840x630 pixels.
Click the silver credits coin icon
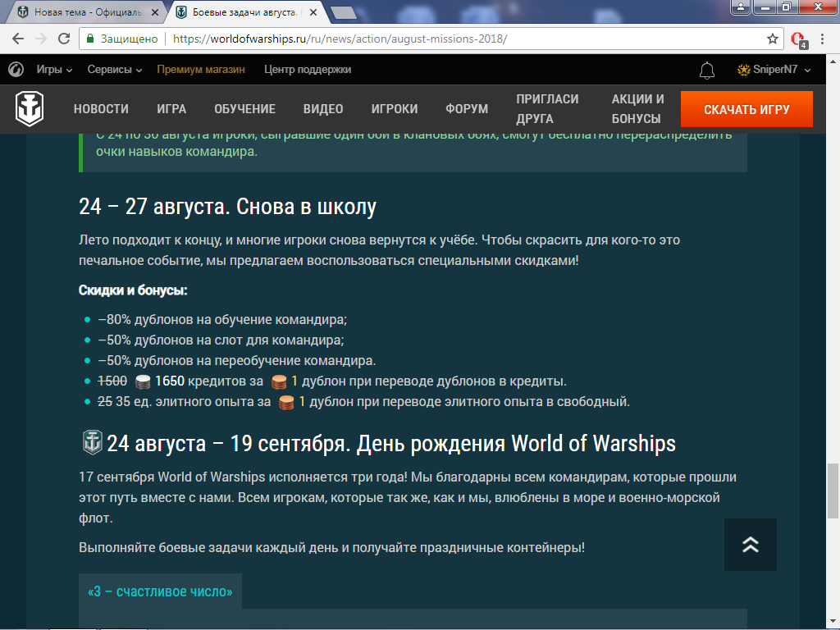143,382
